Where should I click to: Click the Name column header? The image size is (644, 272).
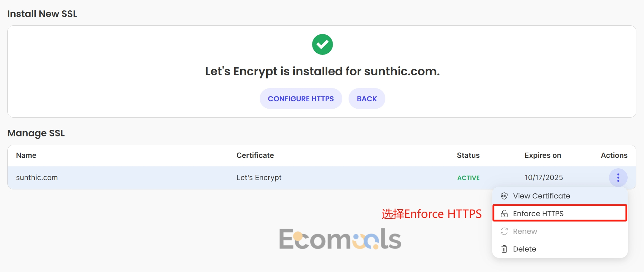coord(26,155)
